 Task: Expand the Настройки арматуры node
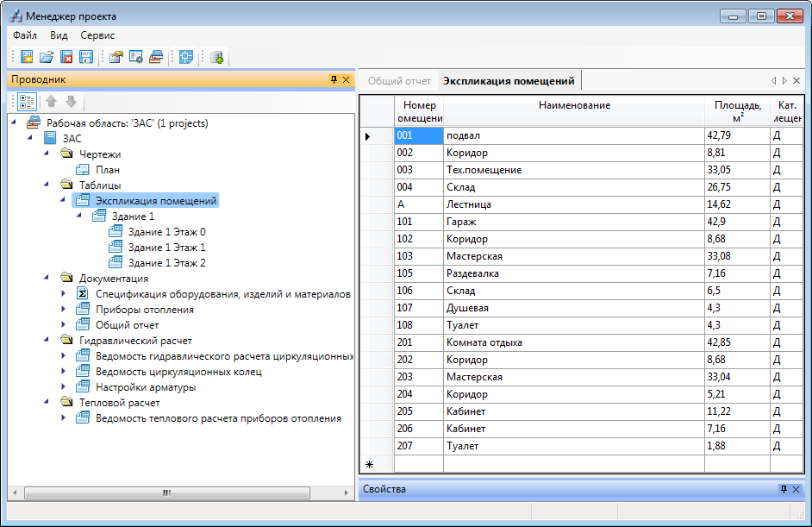pyautogui.click(x=63, y=387)
